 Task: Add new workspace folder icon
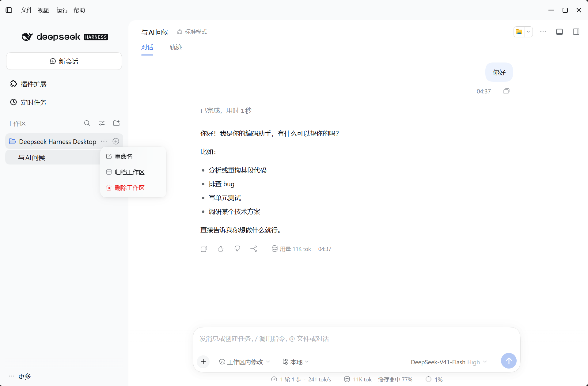116,123
